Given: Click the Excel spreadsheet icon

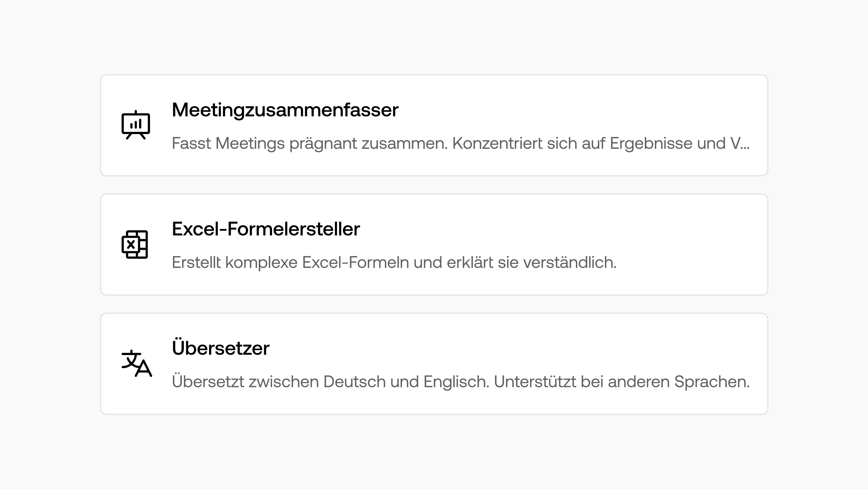Looking at the screenshot, I should (x=135, y=244).
